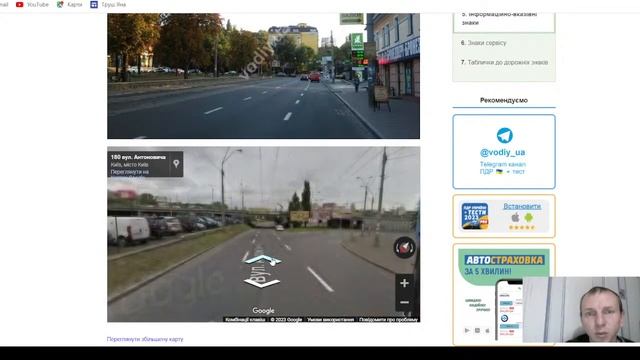Open the YouTube bookmark icon

20,4
